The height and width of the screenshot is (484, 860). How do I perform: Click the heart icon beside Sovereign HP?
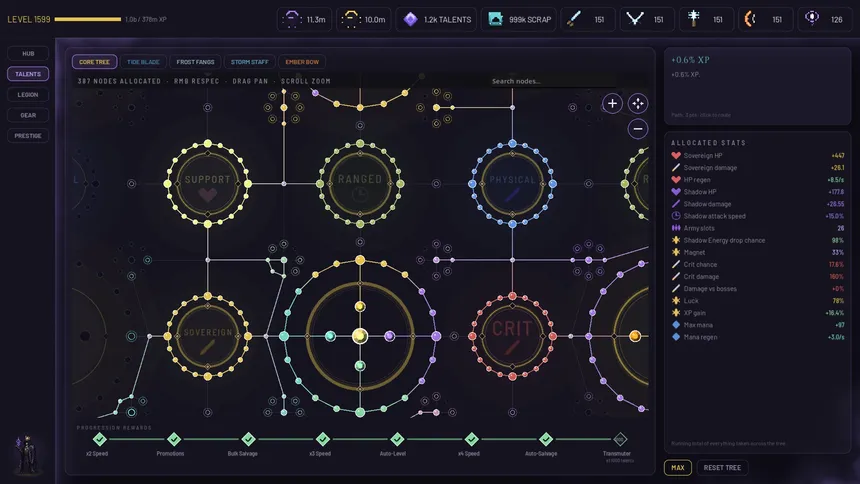676,155
